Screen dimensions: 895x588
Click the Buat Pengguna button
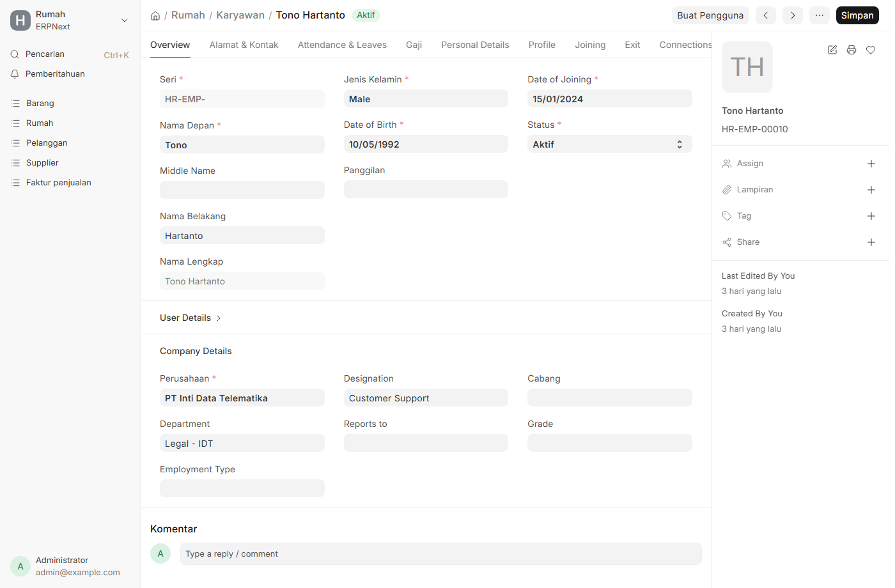point(710,15)
